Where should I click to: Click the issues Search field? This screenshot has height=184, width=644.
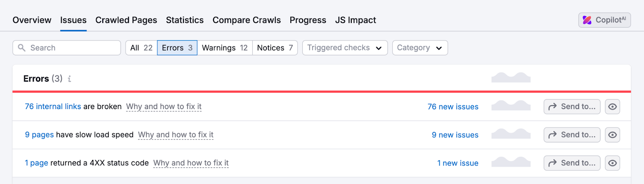click(x=72, y=48)
